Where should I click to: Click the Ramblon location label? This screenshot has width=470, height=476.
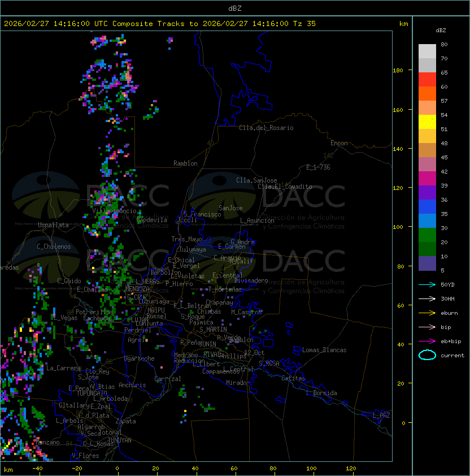(185, 163)
